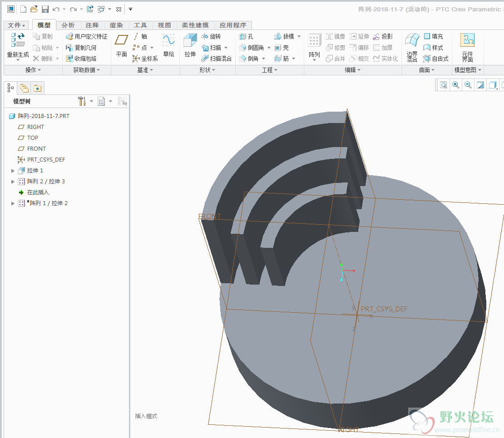Open the 模型意图 group dropdown
504x438 pixels.
click(468, 70)
